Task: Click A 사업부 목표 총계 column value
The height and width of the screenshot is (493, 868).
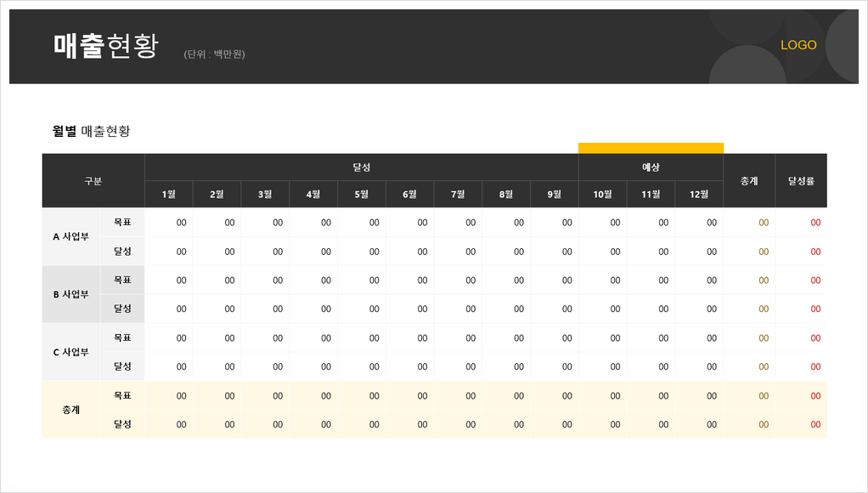Action: point(764,223)
